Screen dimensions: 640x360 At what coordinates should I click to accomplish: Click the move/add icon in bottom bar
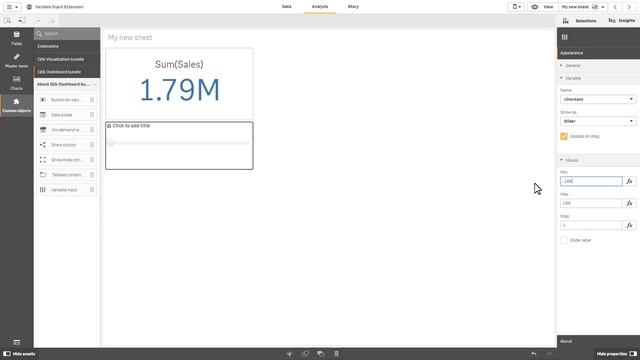pyautogui.click(x=289, y=354)
